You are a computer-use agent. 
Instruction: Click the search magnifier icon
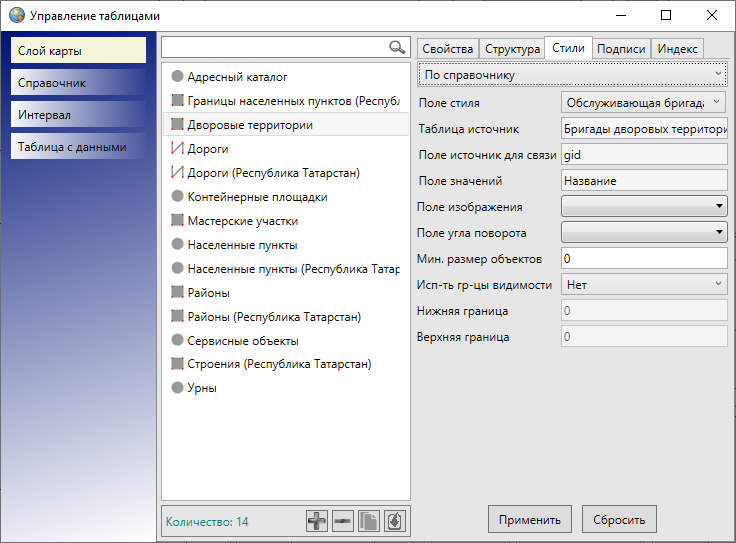(x=397, y=47)
